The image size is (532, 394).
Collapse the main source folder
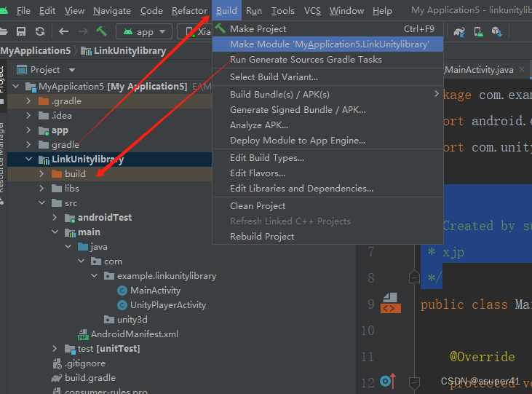pos(55,232)
